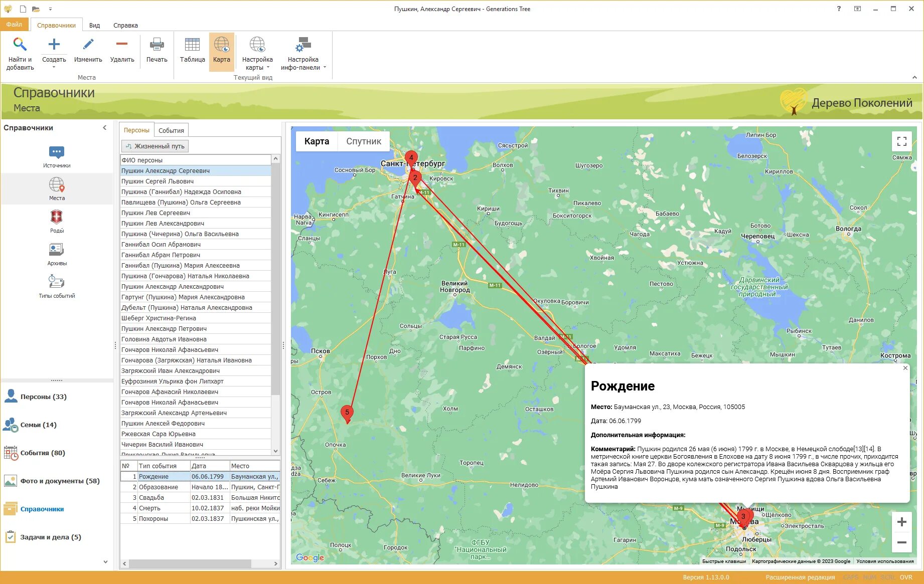Switch to the События tab
Viewport: 924px width, 584px height.
coord(171,130)
